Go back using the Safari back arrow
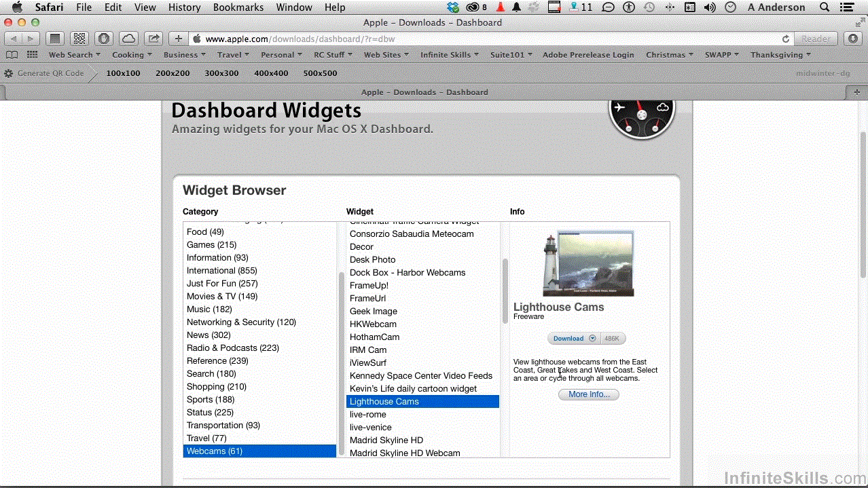This screenshot has width=868, height=488. point(14,39)
